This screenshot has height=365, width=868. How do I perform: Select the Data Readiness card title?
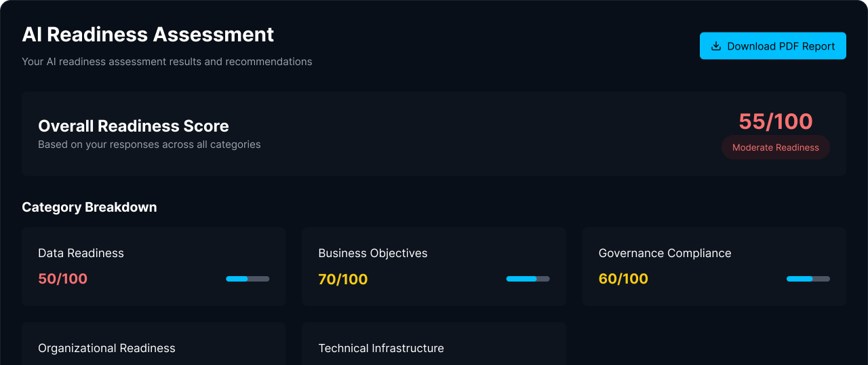(x=81, y=253)
